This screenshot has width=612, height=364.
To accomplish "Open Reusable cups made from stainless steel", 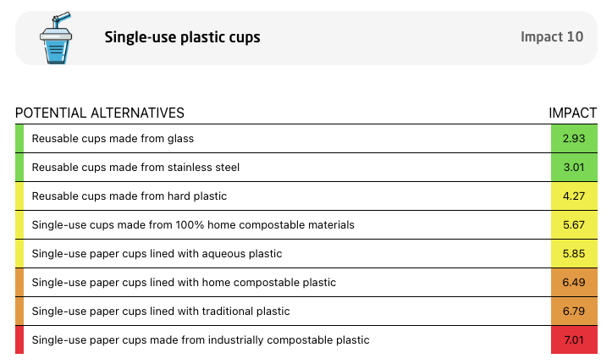I will tap(306, 168).
